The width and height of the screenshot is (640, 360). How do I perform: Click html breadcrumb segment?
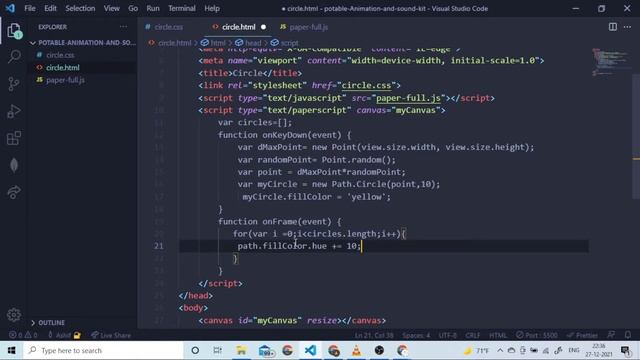[x=218, y=42]
